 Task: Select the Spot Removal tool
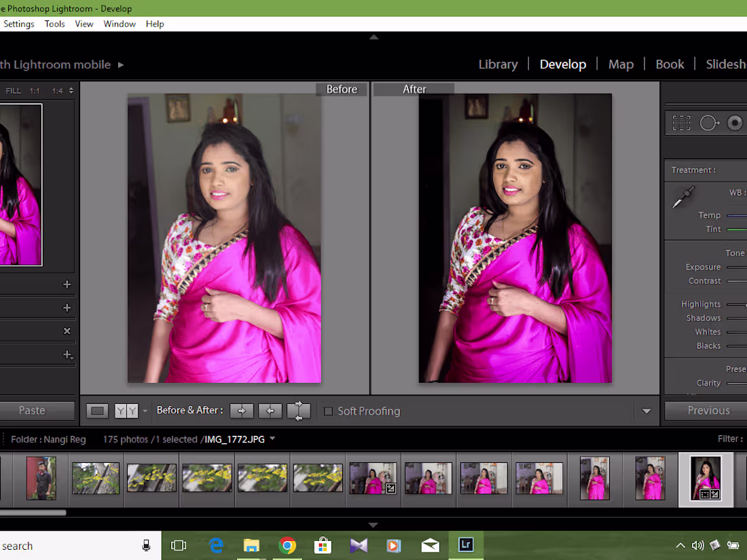click(x=709, y=122)
